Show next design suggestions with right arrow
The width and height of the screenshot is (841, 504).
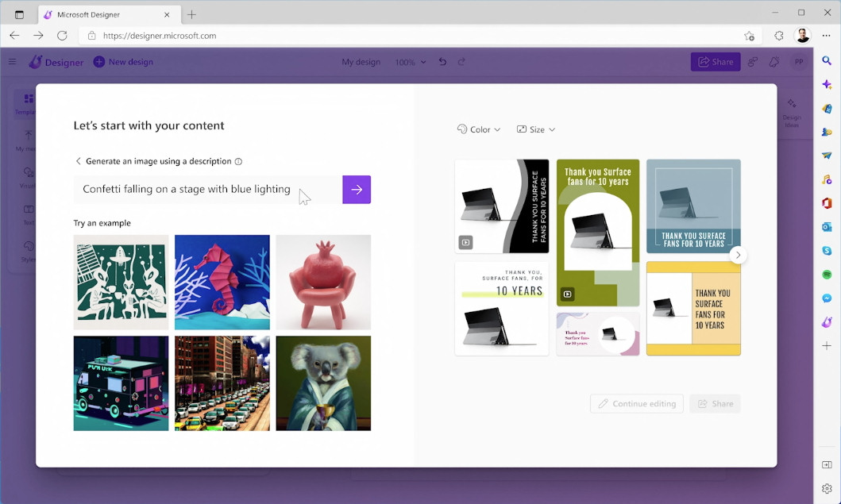pos(738,255)
